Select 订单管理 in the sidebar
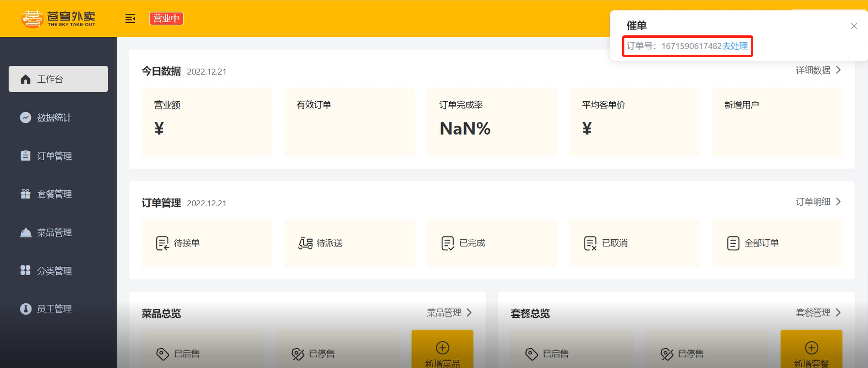 tap(58, 156)
